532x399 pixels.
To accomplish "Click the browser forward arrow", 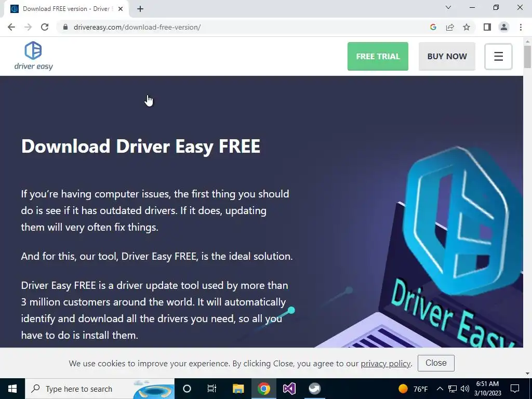I will [x=28, y=27].
